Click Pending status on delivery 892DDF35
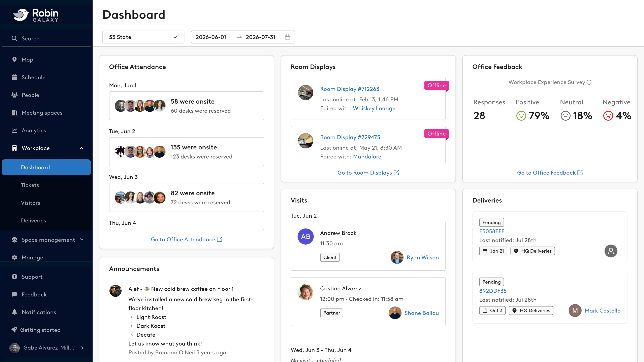 pyautogui.click(x=491, y=282)
